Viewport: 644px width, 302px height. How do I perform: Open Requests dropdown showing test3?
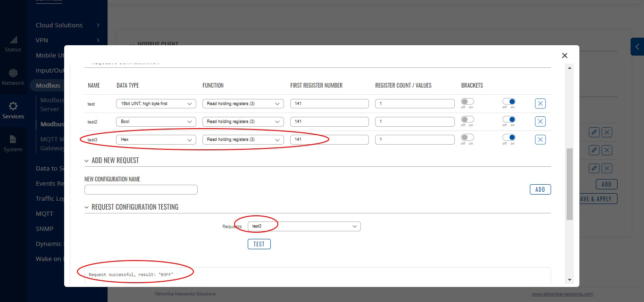pos(304,227)
